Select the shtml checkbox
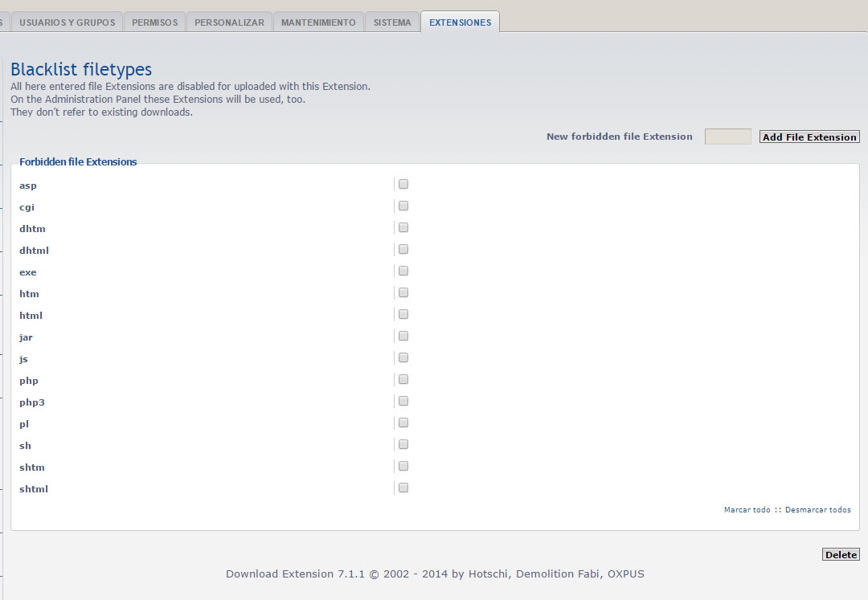The image size is (868, 600). [x=403, y=488]
